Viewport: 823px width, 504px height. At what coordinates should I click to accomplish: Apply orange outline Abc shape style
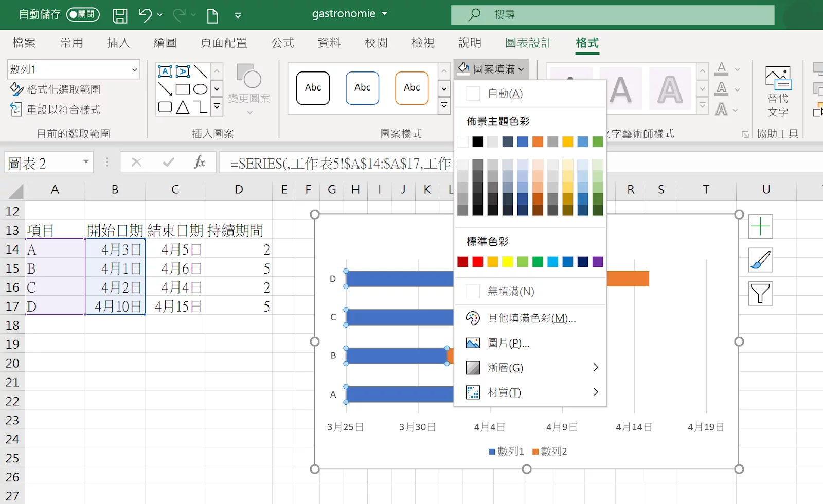(412, 88)
